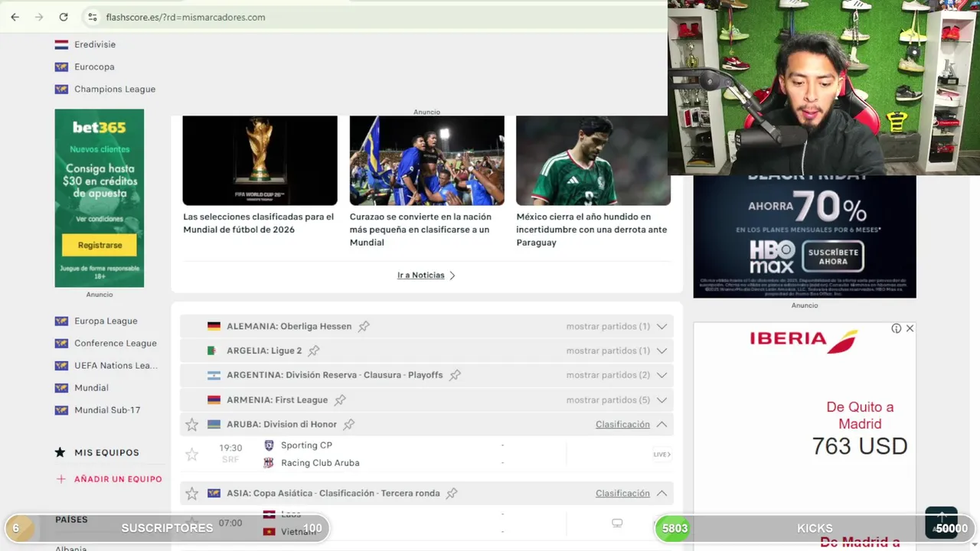Expand ARGELIA Ligue 2 matches chevron
The width and height of the screenshot is (980, 551).
click(661, 350)
